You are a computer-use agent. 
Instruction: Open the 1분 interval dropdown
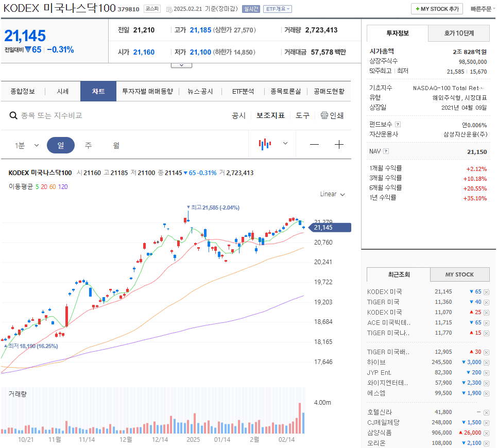pyautogui.click(x=25, y=145)
